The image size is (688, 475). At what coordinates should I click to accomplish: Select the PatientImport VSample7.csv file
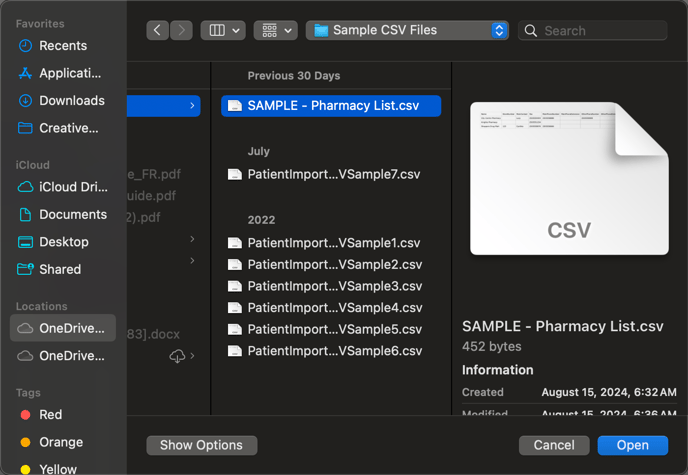click(x=331, y=174)
